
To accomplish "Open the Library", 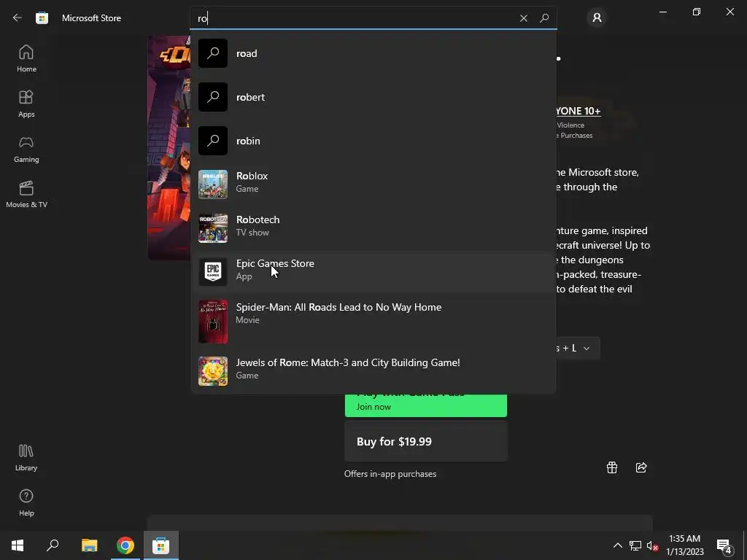I will [x=26, y=457].
